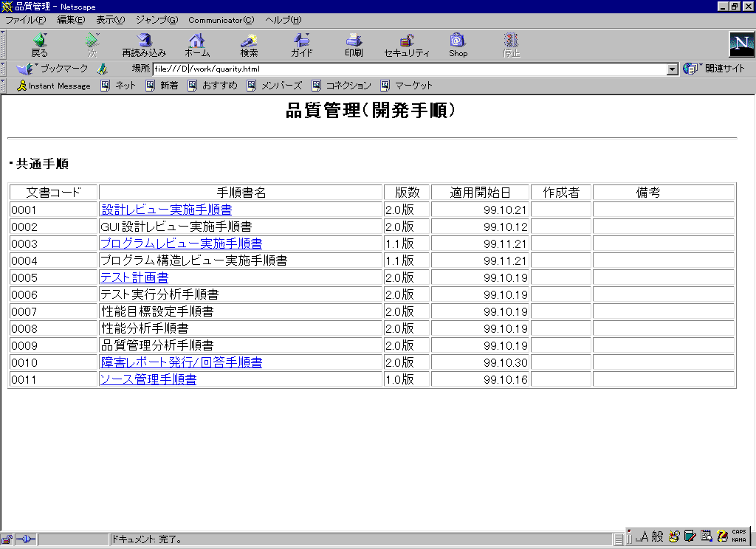Click the Guide (ガイド) toolbar icon
Image resolution: width=756 pixels, height=549 pixels.
pyautogui.click(x=301, y=44)
